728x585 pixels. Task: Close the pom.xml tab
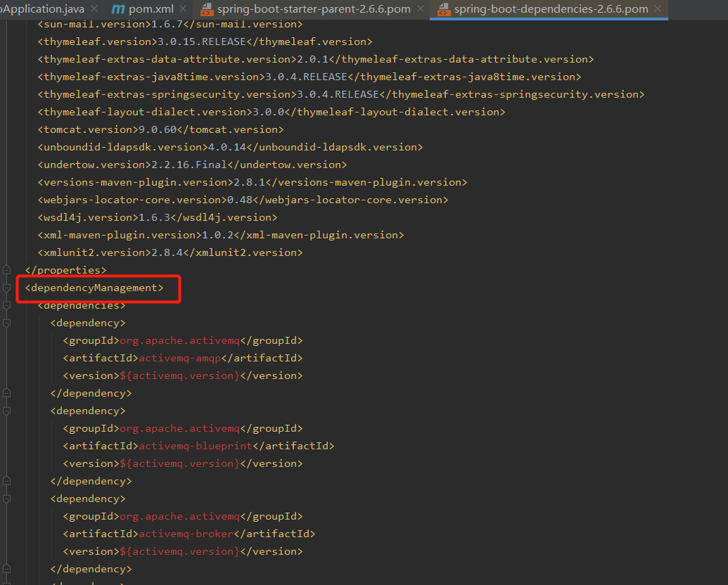pos(183,9)
